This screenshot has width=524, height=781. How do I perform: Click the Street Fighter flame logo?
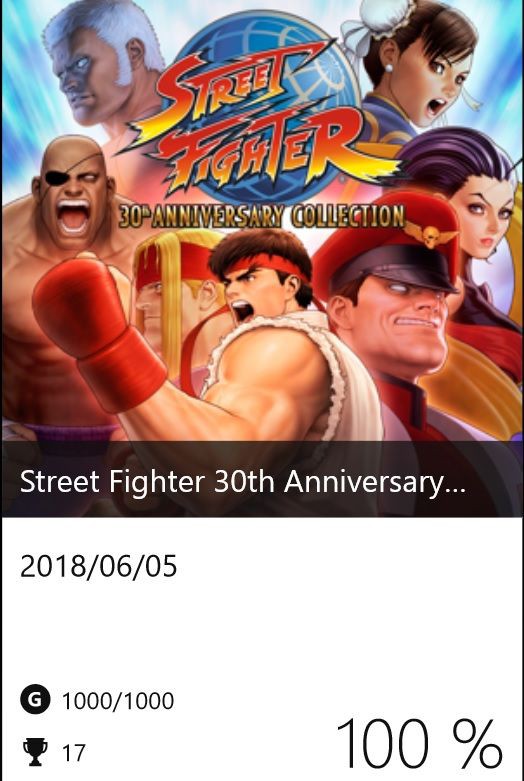click(x=259, y=120)
